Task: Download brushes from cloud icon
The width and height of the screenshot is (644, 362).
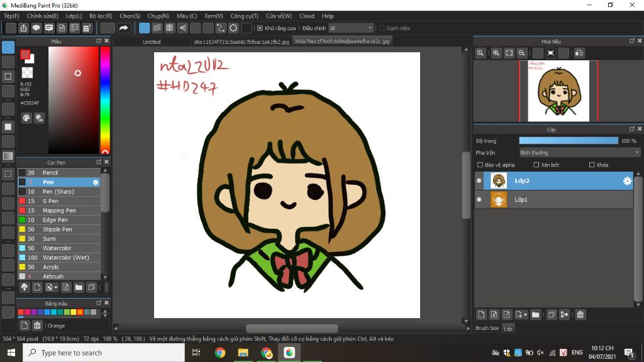Action: click(x=25, y=287)
